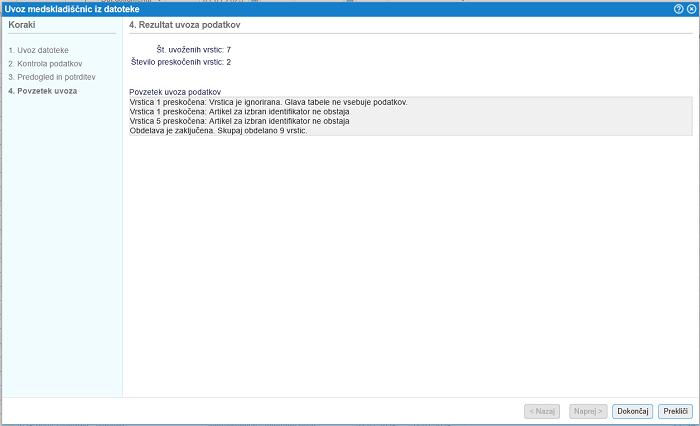Viewport: 700px width, 426px height.
Task: Select step 1. Uvoz datoteke
Action: tap(38, 49)
